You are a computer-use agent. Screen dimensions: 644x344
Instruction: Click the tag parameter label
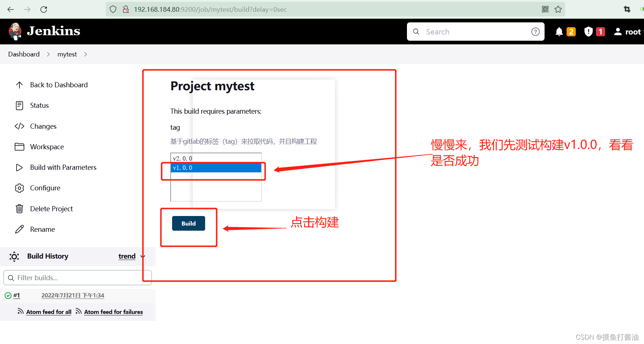click(x=175, y=128)
